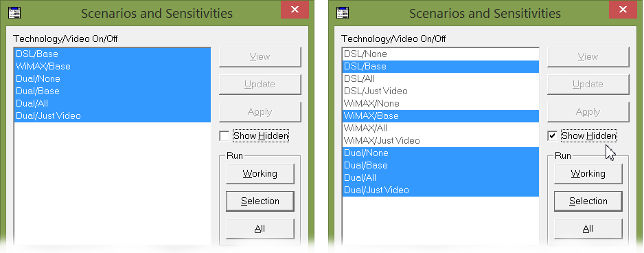Viewport: 644px width, 253px height.
Task: Select WiMAX/All hidden scenario
Action: pyautogui.click(x=440, y=128)
